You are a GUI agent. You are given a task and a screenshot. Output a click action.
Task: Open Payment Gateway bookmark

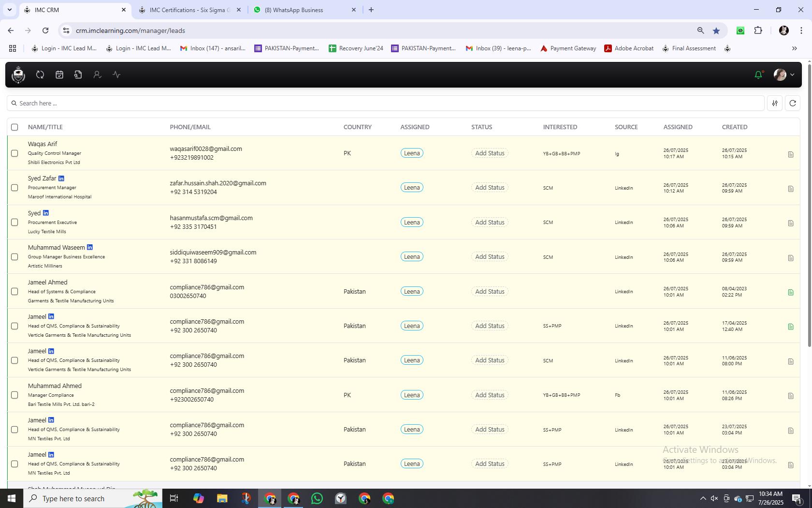coord(568,48)
